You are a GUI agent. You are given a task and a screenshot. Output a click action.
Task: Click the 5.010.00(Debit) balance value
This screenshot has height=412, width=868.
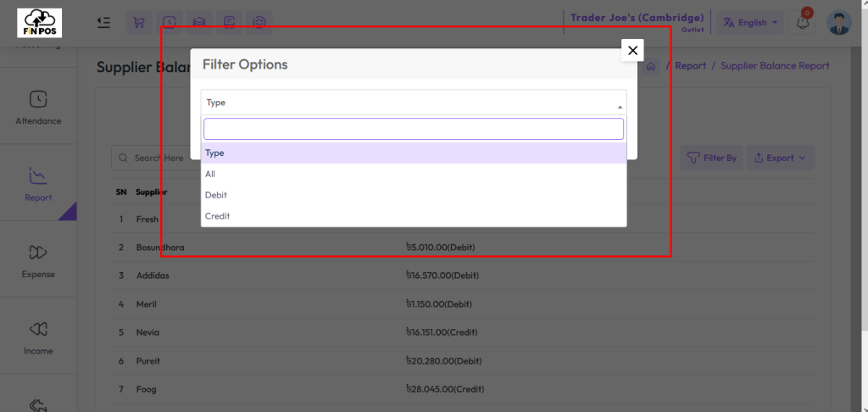[x=440, y=247]
